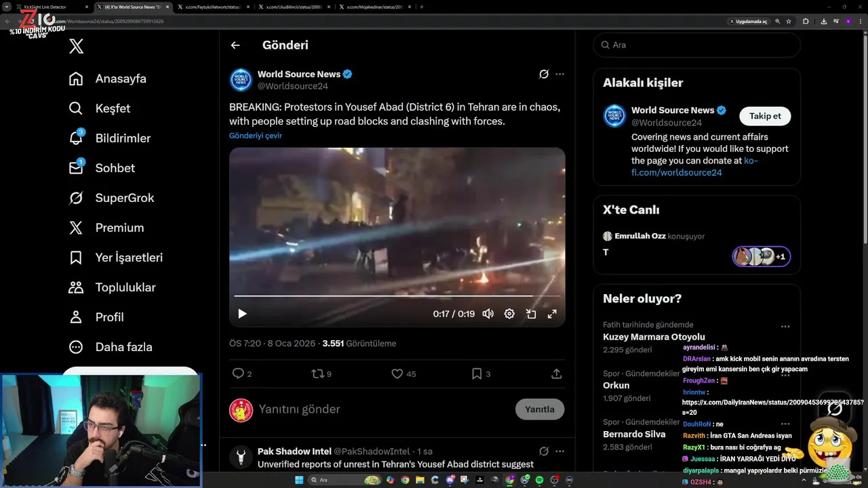Image resolution: width=868 pixels, height=488 pixels.
Task: Open Premium from the sidebar
Action: coord(106,228)
